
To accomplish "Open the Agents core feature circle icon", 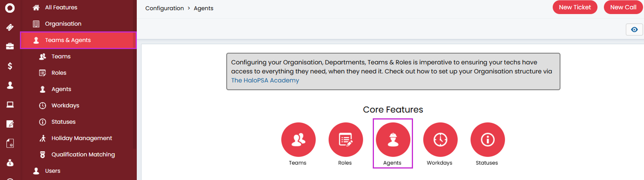I will (x=393, y=140).
